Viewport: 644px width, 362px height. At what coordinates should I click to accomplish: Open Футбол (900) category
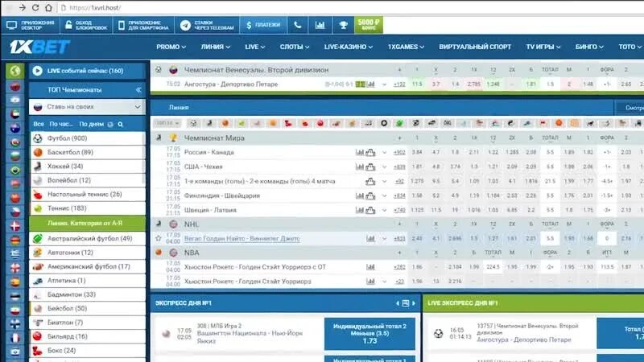(88, 138)
